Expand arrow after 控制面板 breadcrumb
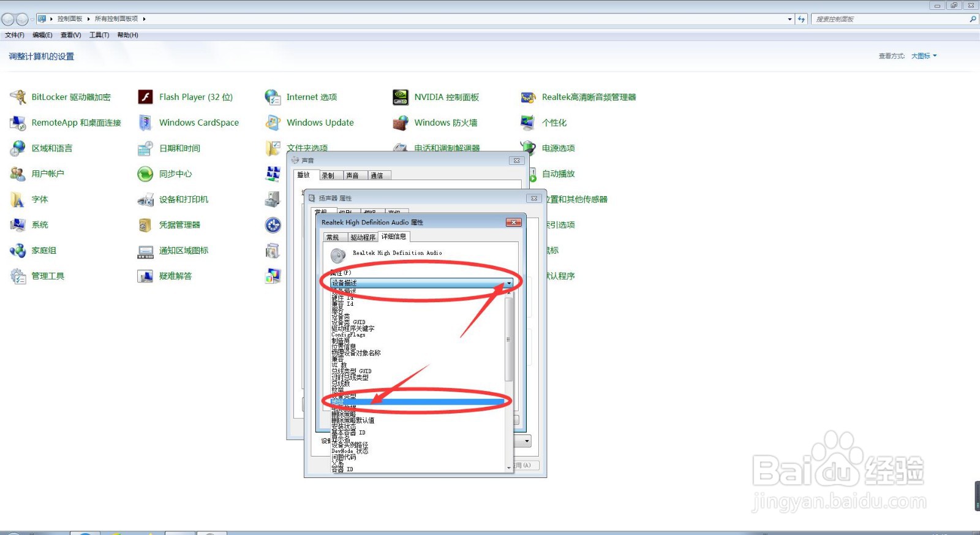This screenshot has width=980, height=535. pos(88,19)
